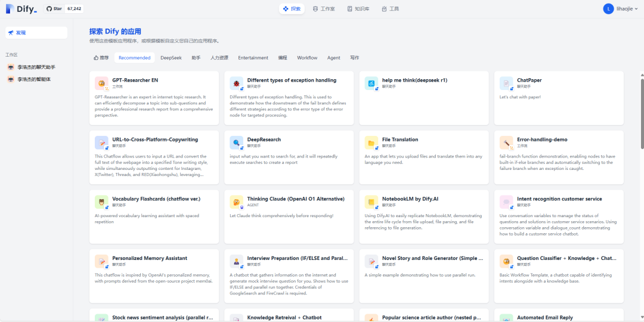Open 李浩杰的聊天助手 workspace app

coord(36,67)
